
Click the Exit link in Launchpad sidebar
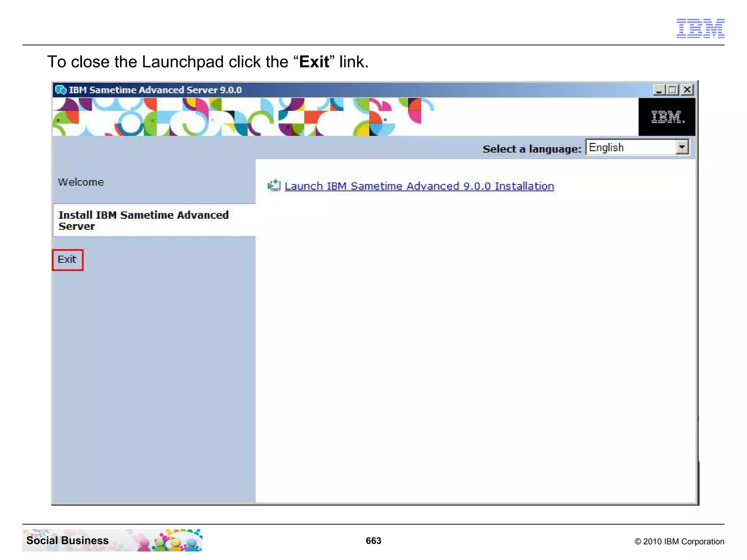pyautogui.click(x=67, y=260)
